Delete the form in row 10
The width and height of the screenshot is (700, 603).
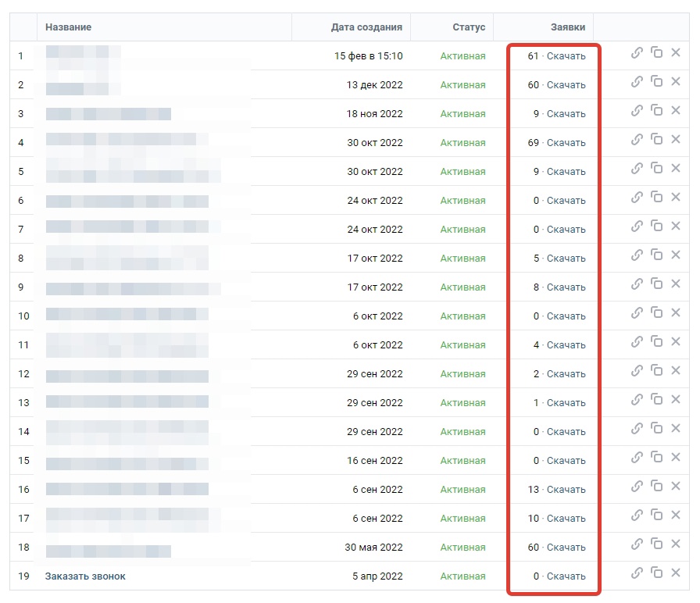click(676, 312)
